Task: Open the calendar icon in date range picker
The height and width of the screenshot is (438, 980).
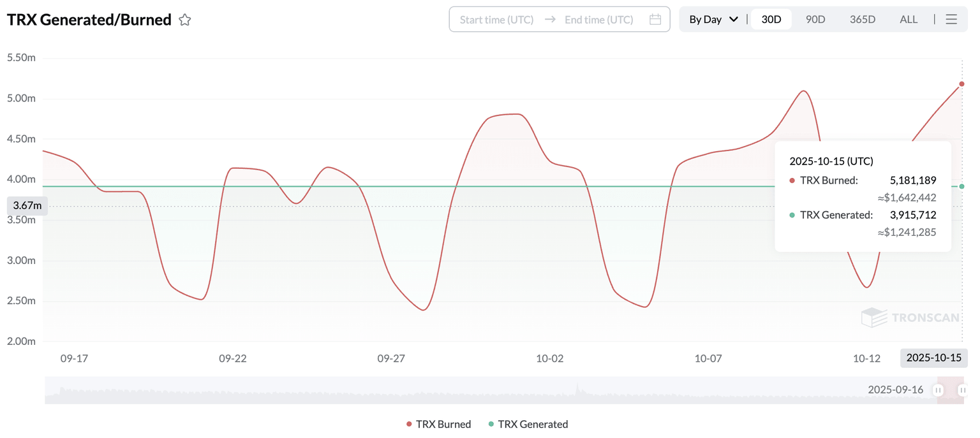Action: coord(655,20)
